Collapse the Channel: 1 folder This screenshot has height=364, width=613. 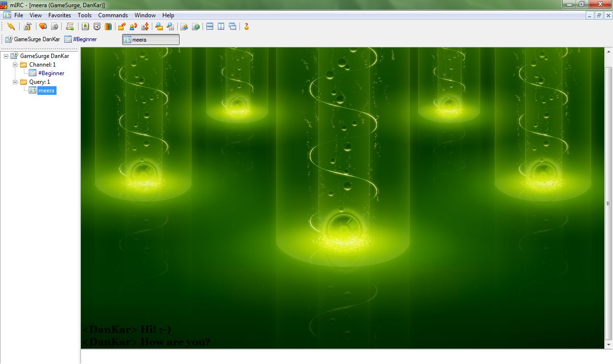(15, 65)
